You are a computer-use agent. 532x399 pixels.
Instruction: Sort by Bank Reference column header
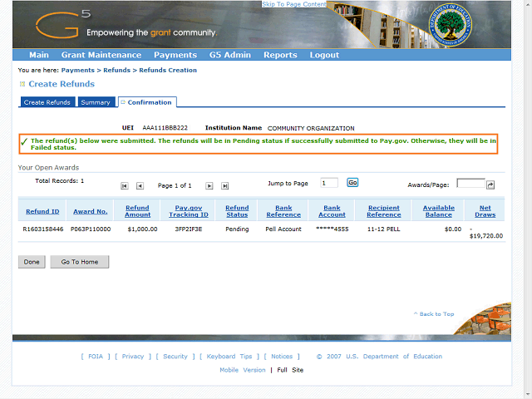click(283, 211)
